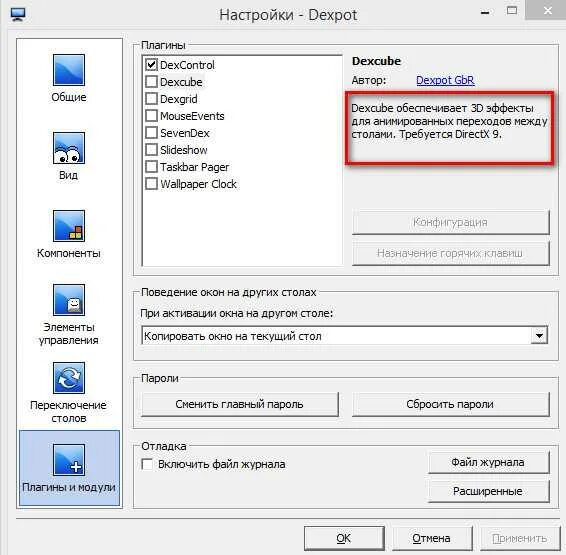Open Переключение столов sidebar icon

[x=69, y=378]
